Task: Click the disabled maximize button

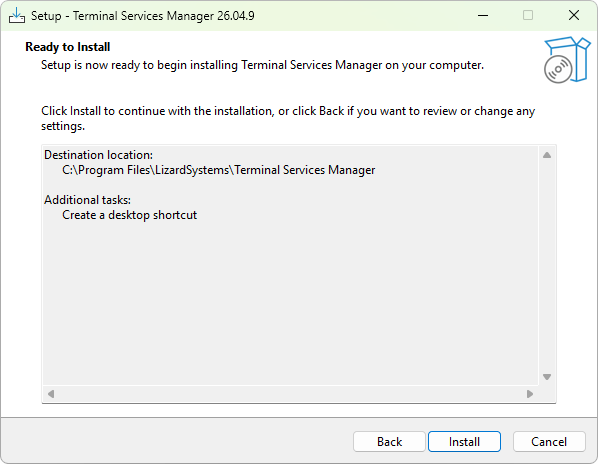Action: click(528, 15)
